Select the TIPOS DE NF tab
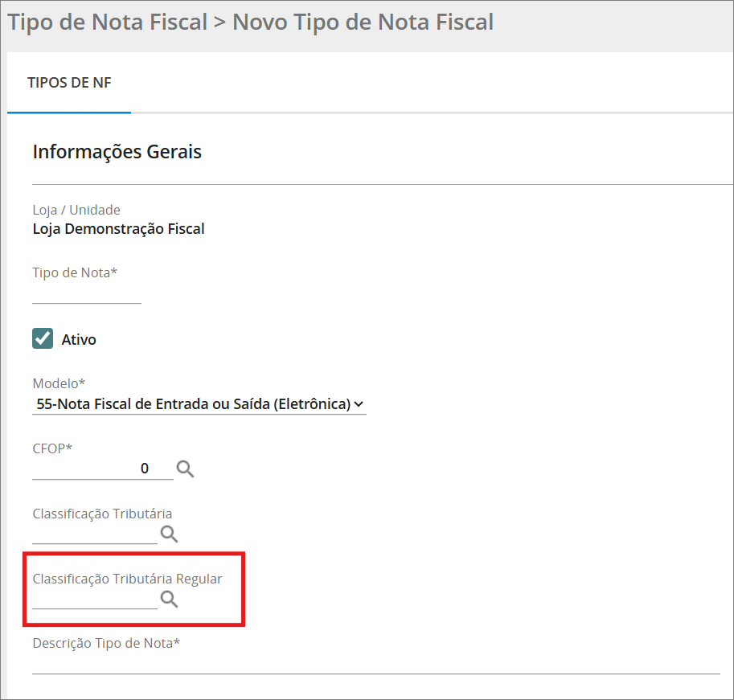This screenshot has height=700, width=734. point(69,82)
